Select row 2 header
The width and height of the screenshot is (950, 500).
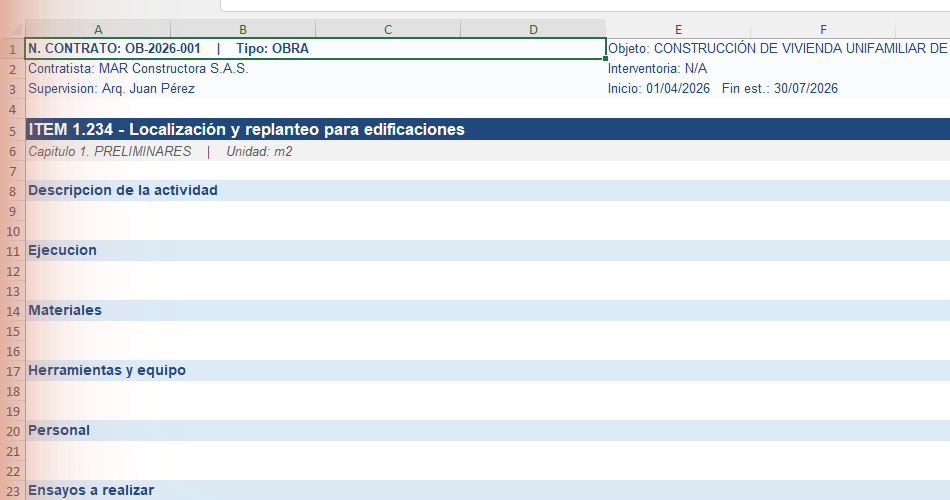pyautogui.click(x=13, y=69)
